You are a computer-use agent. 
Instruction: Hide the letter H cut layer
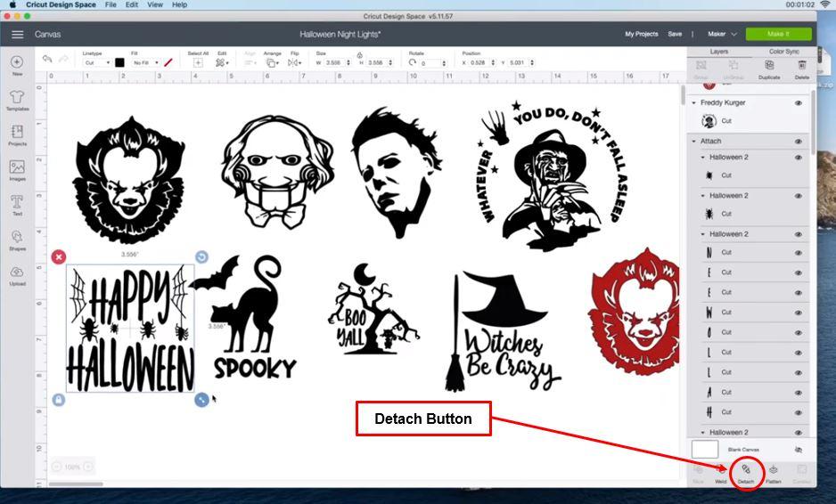coord(799,412)
